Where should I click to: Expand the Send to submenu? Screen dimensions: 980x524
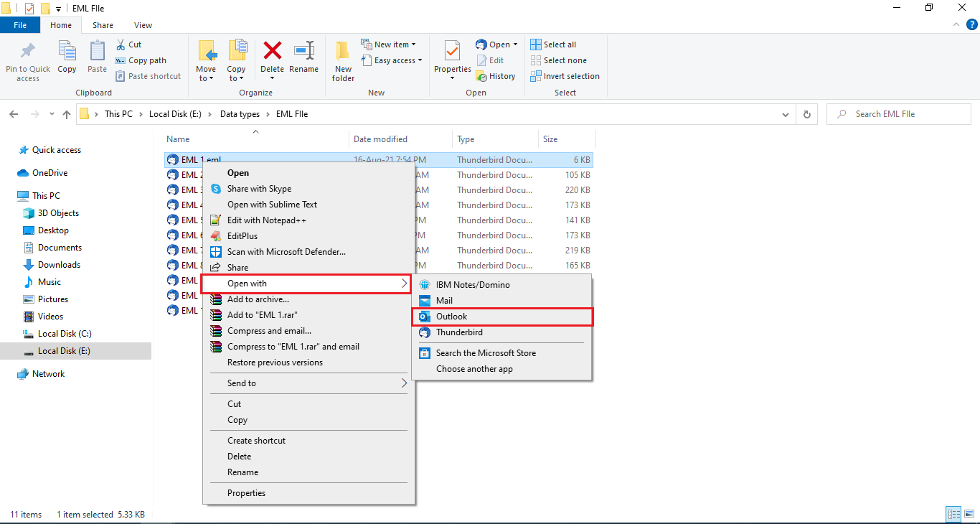[x=309, y=383]
